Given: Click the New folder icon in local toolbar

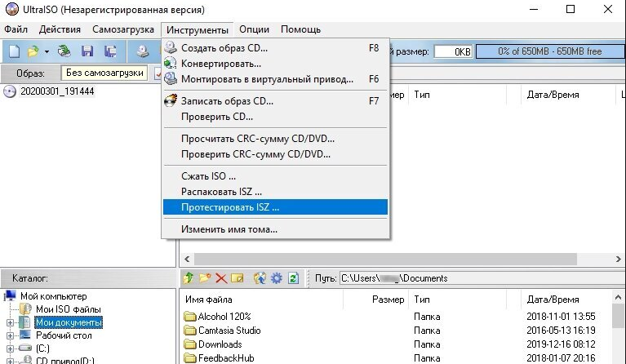Looking at the screenshot, I should click(x=205, y=278).
